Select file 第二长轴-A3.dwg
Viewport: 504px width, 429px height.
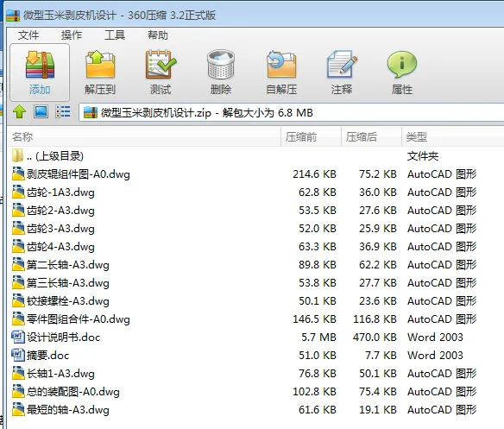[255, 265]
